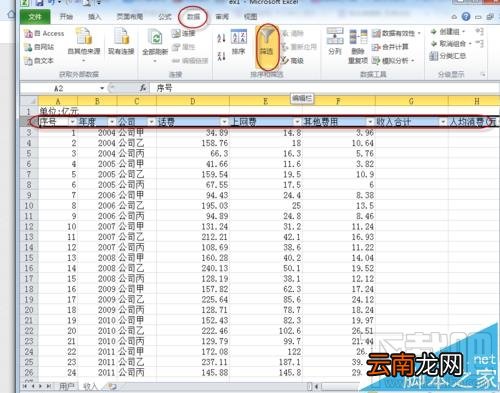500x393 pixels.
Task: Open Excel Help question mark icon
Action: click(466, 16)
